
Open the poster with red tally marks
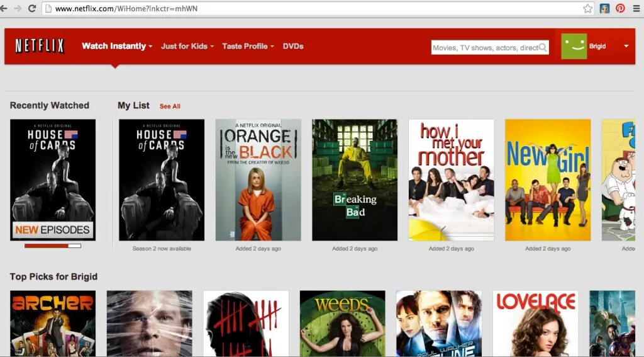click(246, 324)
